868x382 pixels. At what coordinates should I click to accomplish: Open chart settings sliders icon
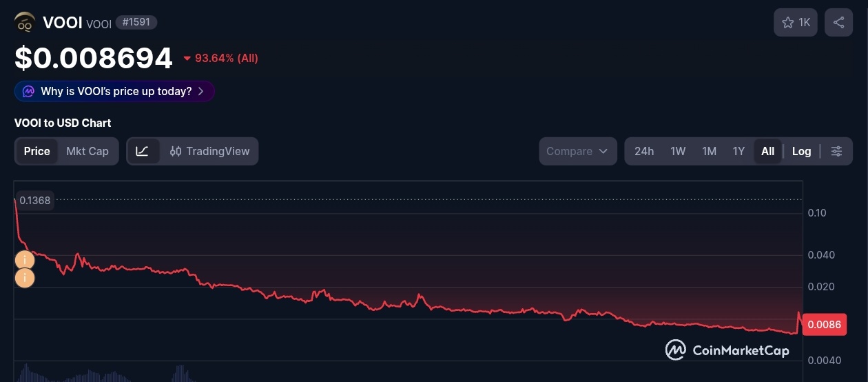[837, 151]
